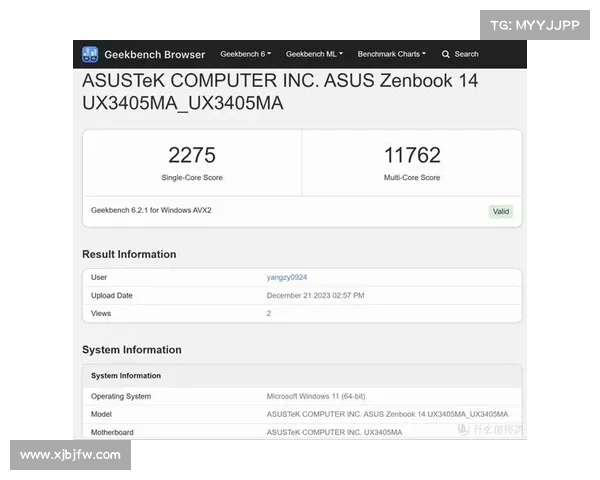Click the Geekbench logo icon
600x480 pixels.
point(90,54)
